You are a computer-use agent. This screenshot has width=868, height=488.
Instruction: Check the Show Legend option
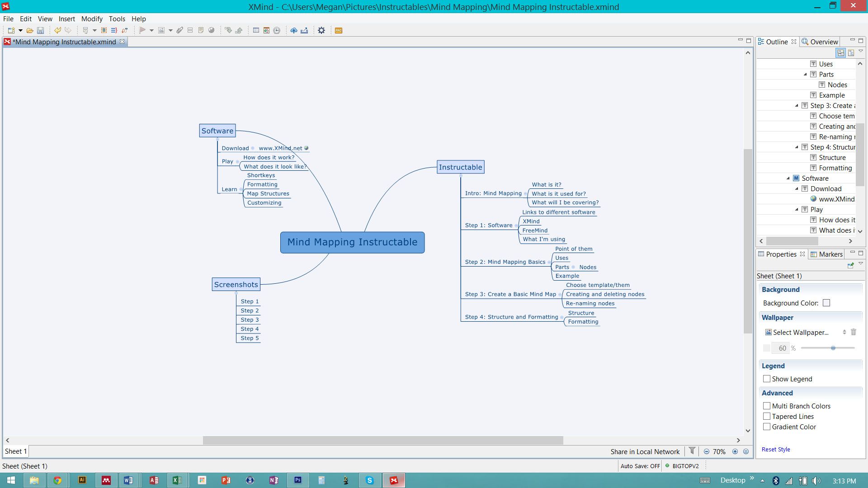[766, 379]
